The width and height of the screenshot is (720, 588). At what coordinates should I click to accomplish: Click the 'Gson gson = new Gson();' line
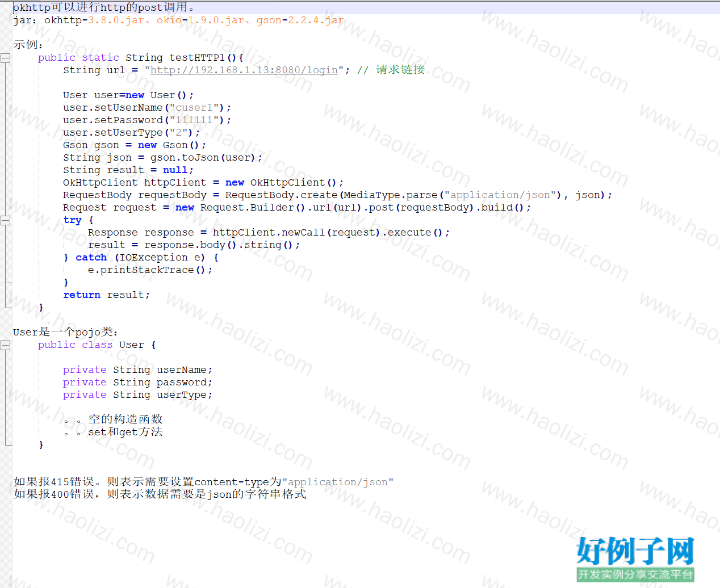pos(135,145)
